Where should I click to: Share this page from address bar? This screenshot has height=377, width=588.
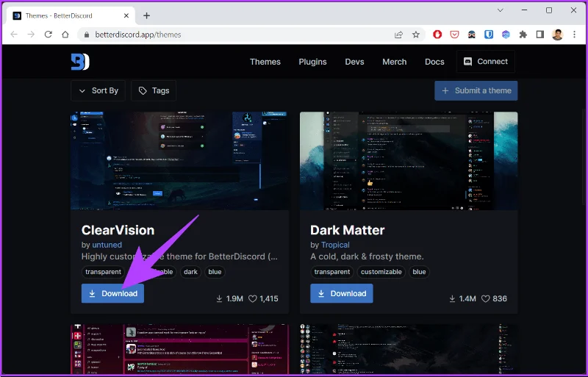point(398,35)
